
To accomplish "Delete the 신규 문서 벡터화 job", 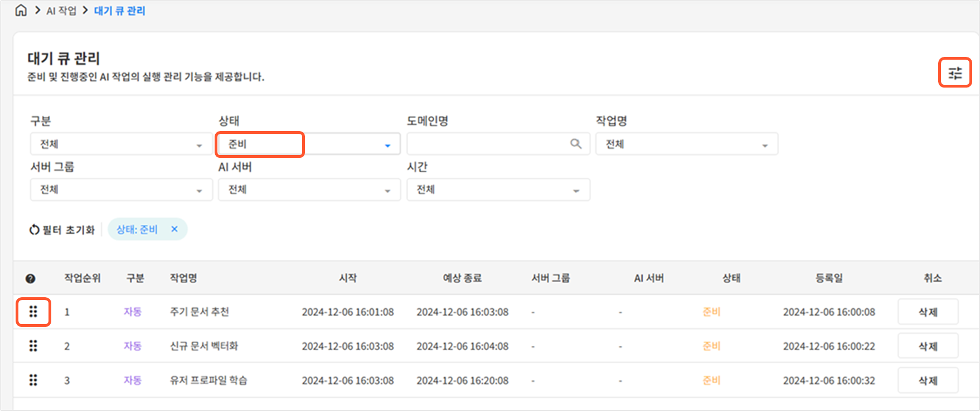I will click(x=928, y=346).
